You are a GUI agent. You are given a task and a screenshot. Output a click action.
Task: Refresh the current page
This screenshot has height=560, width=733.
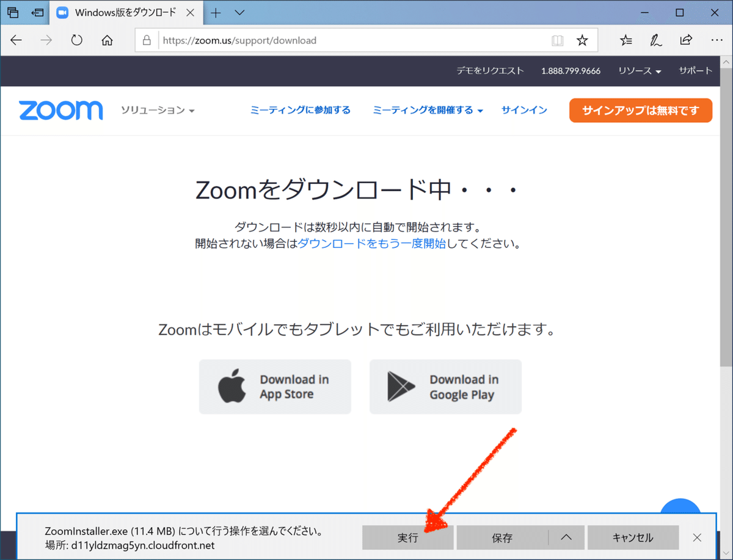pos(76,40)
